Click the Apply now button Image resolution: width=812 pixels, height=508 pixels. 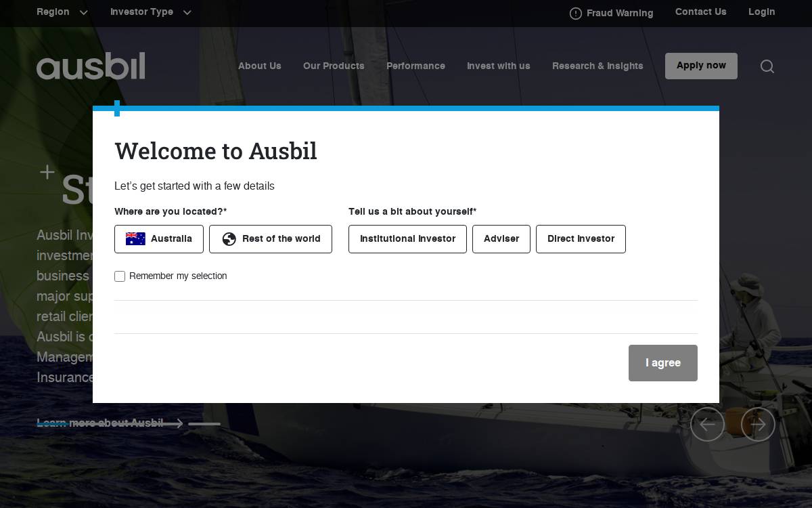(701, 66)
